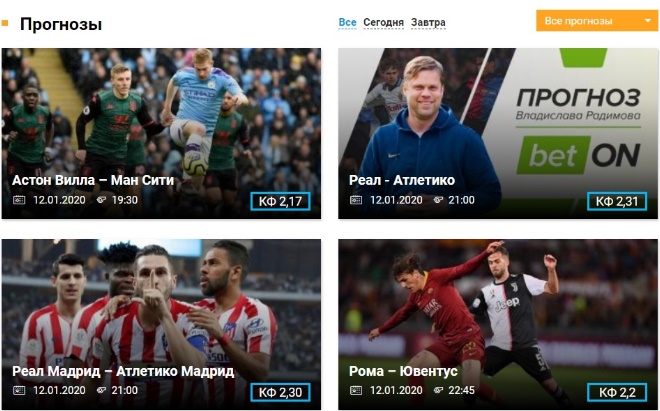Viewport: 660px width, 411px height.
Task: Click calendar icon on Реал - Атлетико card
Action: [x=356, y=200]
